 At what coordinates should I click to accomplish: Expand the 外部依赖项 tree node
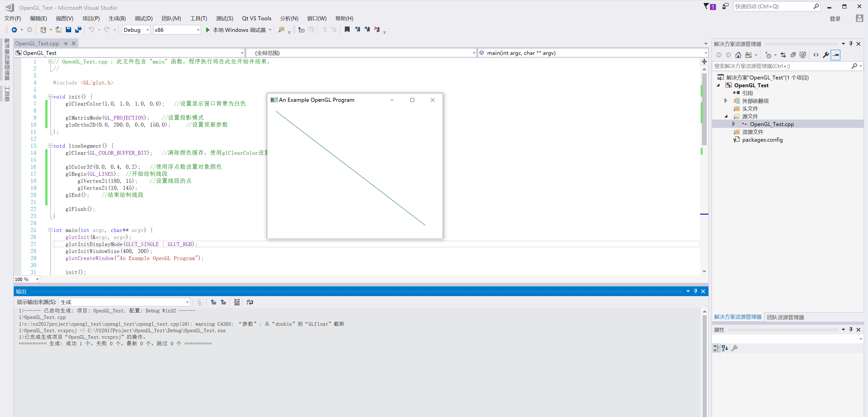click(726, 101)
